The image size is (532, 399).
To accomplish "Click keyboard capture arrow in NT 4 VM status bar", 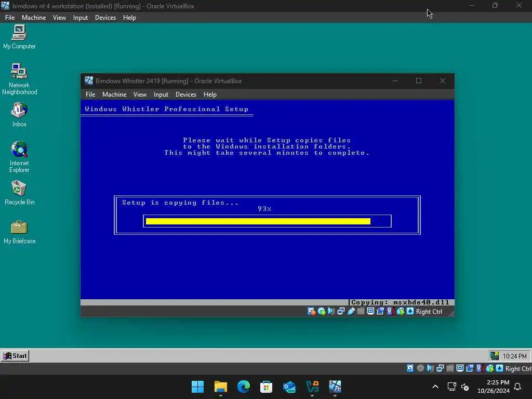I will click(499, 368).
